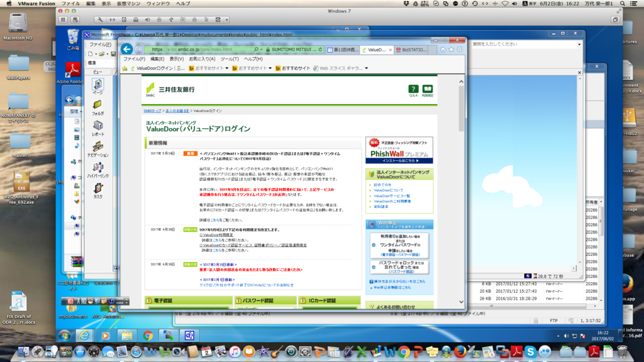
Task: Open the Q&A icon on SMBC page
Action: pyautogui.click(x=413, y=90)
